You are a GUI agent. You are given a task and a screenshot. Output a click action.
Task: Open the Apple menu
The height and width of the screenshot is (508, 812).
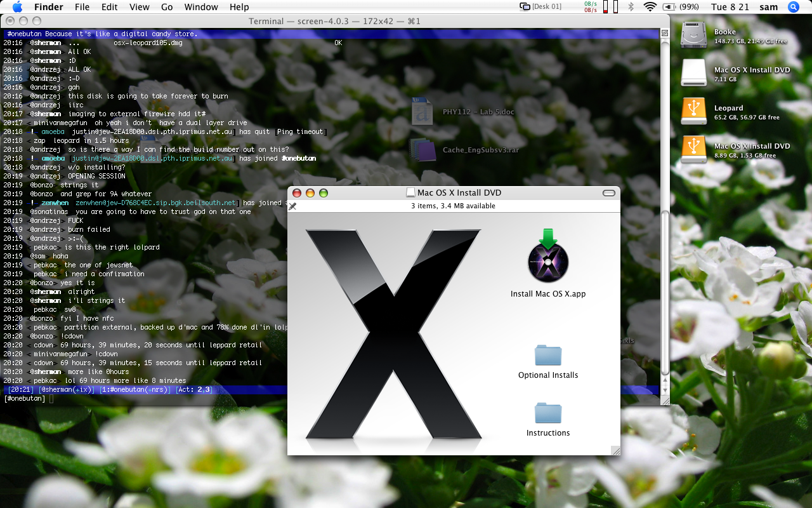click(17, 7)
